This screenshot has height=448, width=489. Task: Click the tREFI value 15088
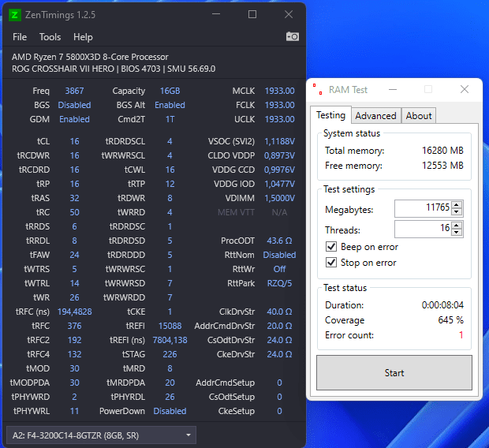170,326
